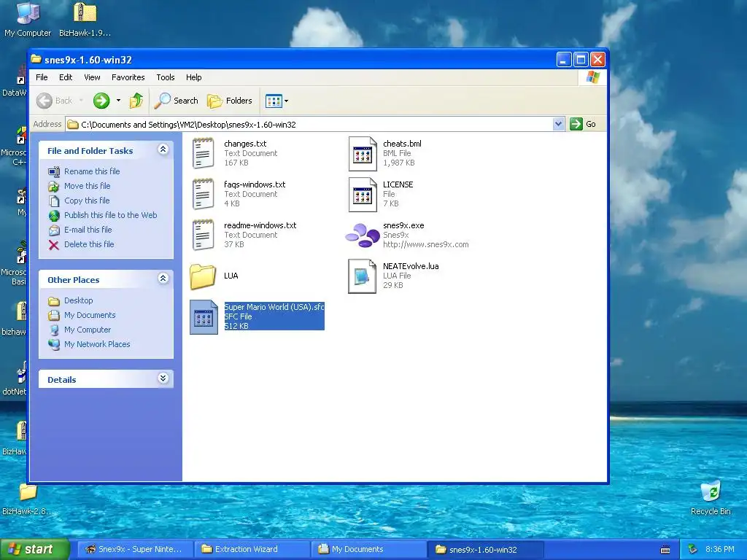The width and height of the screenshot is (747, 560).
Task: Toggle the Folders pane button
Action: point(229,101)
